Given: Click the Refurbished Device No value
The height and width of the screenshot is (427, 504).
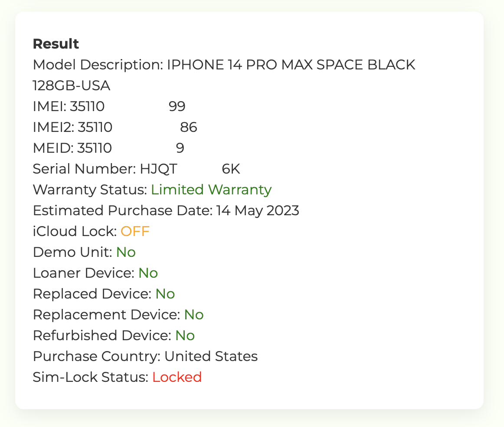Looking at the screenshot, I should pos(185,335).
